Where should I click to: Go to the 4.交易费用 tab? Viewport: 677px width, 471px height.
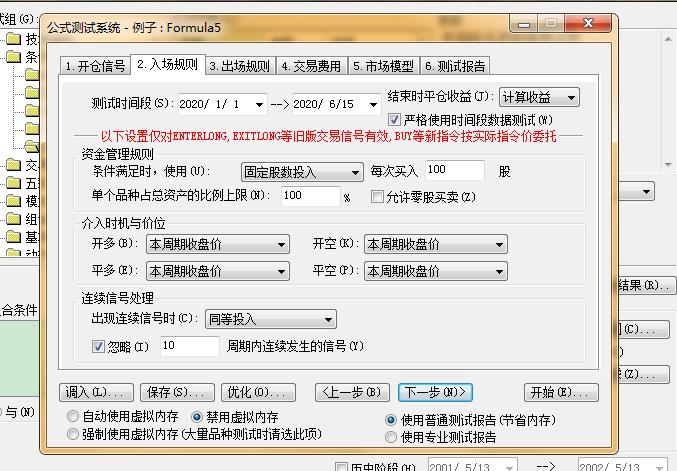[x=311, y=66]
